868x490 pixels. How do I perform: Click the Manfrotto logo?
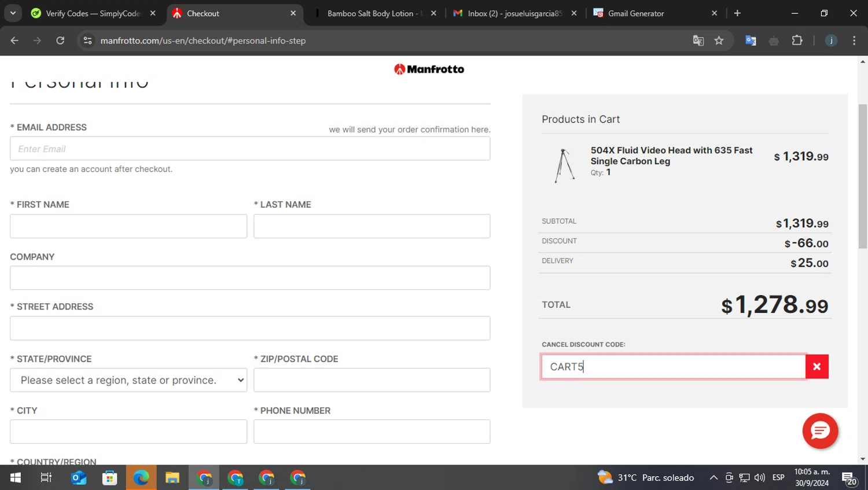tap(429, 69)
